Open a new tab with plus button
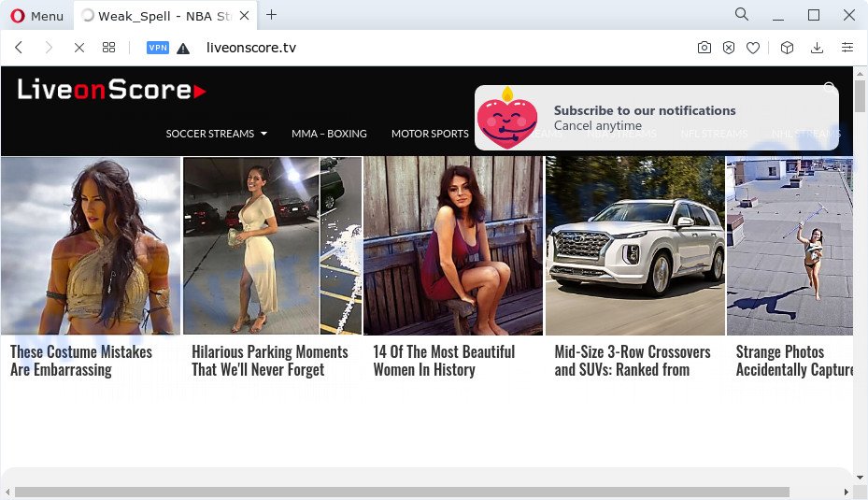The image size is (868, 500). tap(271, 15)
